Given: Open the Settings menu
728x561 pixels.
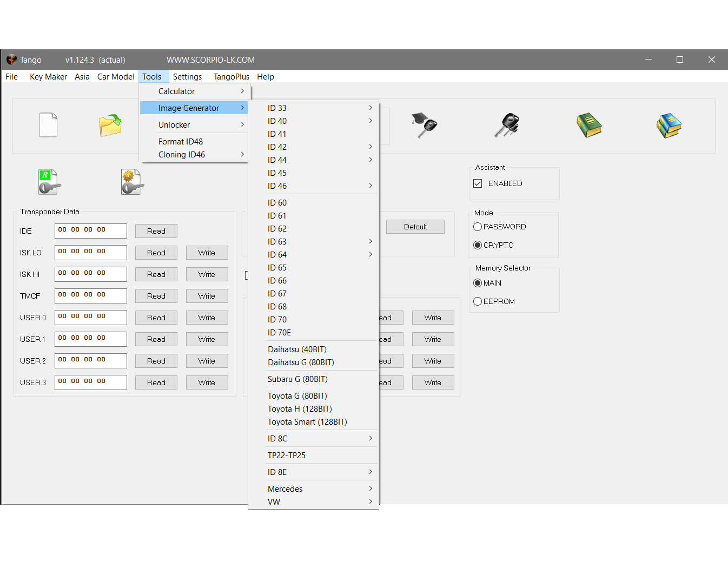Looking at the screenshot, I should click(x=187, y=77).
